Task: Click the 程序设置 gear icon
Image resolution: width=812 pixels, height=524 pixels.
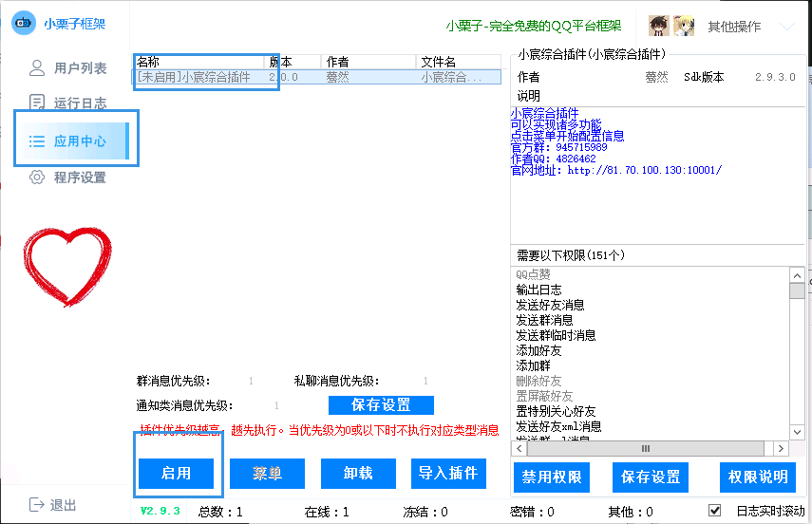Action: click(x=37, y=178)
